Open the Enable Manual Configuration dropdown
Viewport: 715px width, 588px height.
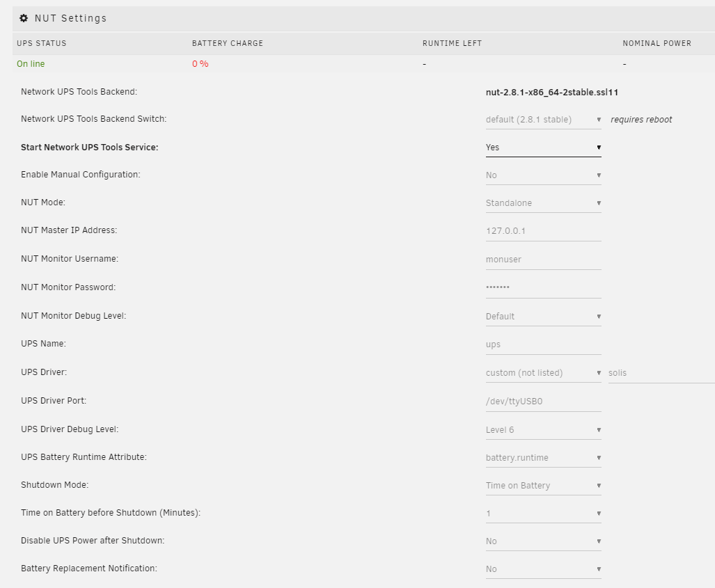click(543, 175)
